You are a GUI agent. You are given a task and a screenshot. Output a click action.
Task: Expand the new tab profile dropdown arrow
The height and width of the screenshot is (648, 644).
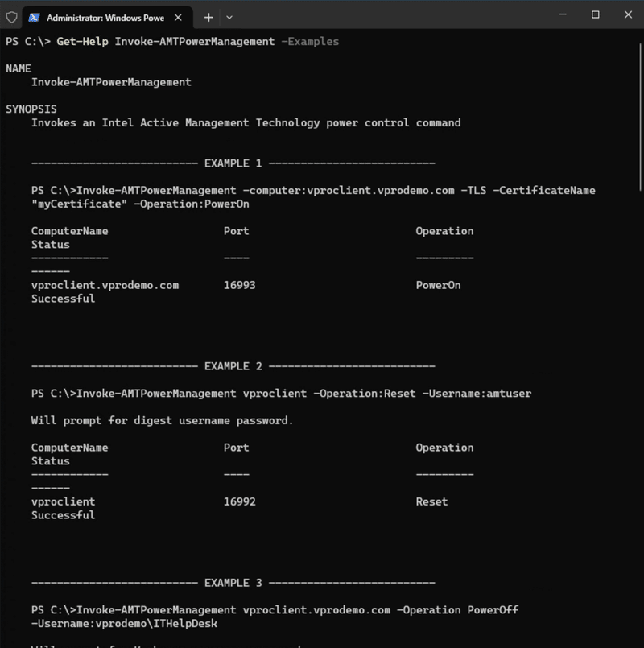[229, 18]
